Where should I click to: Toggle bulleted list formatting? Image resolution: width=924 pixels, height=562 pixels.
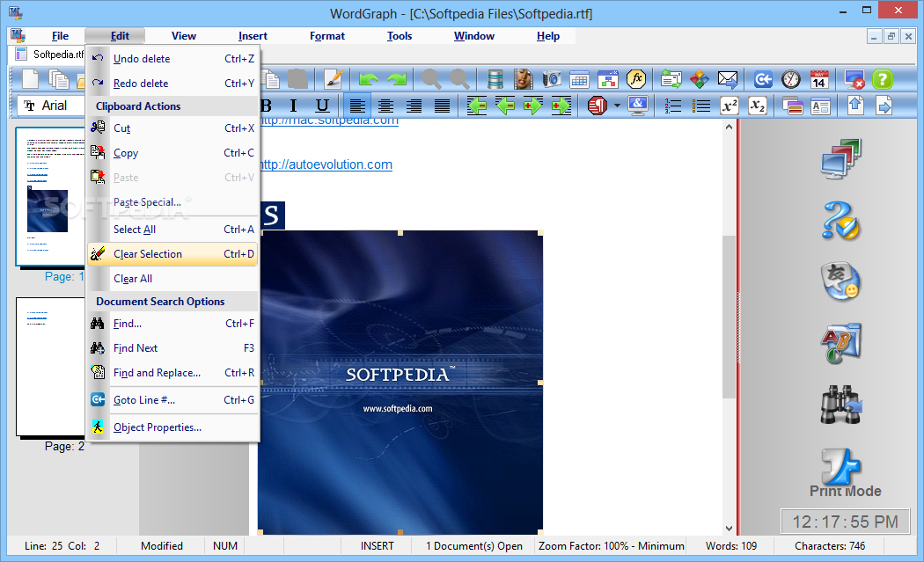coord(700,106)
